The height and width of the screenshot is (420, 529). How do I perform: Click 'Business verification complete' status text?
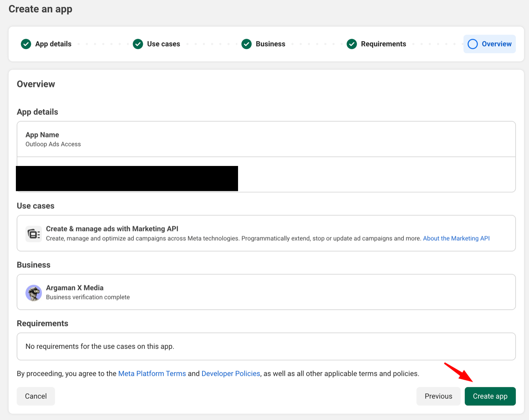click(88, 298)
